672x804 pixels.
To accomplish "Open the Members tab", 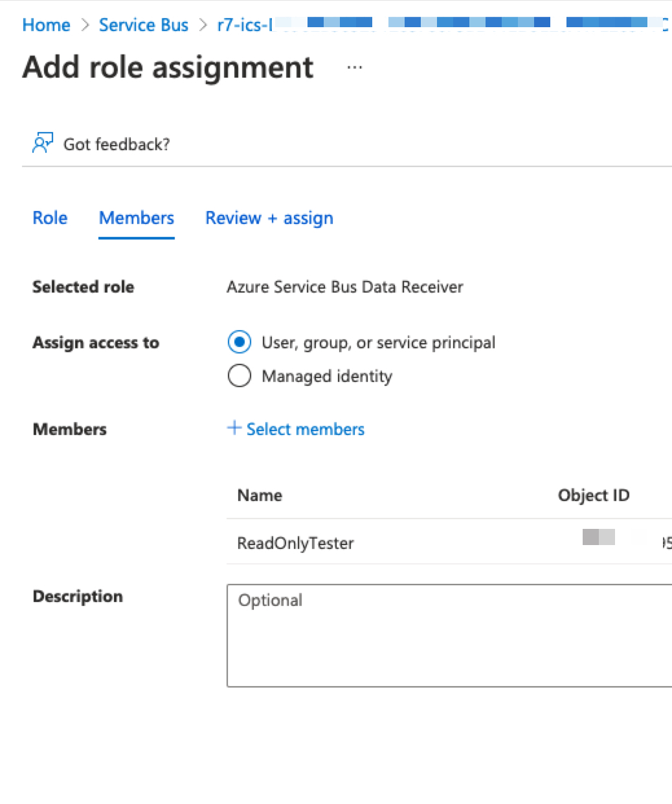I will [x=137, y=218].
